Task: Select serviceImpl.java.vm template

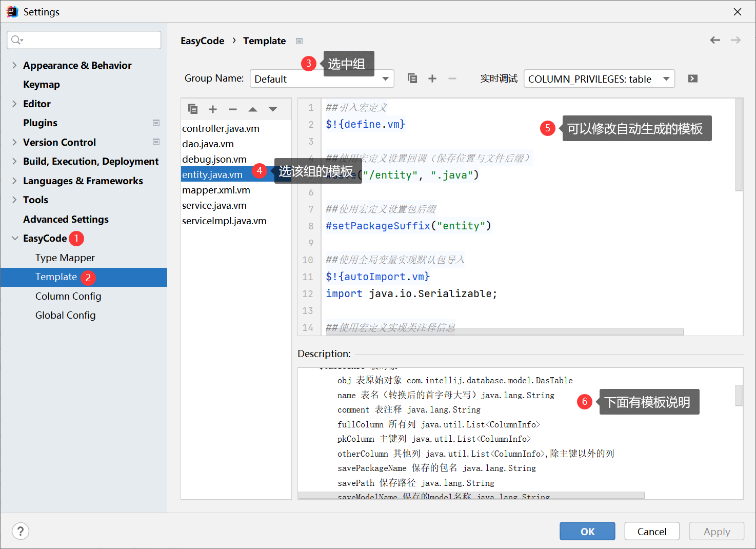Action: 224,221
